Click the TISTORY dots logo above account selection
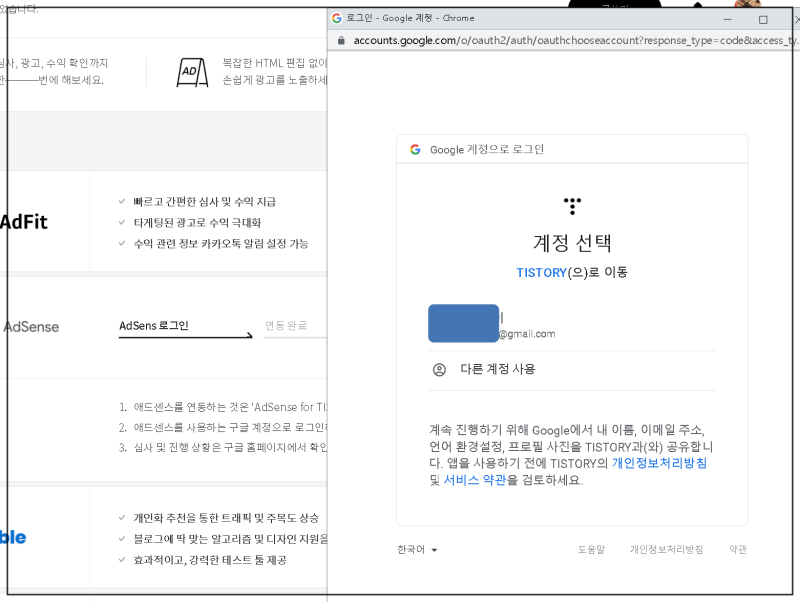 (572, 206)
